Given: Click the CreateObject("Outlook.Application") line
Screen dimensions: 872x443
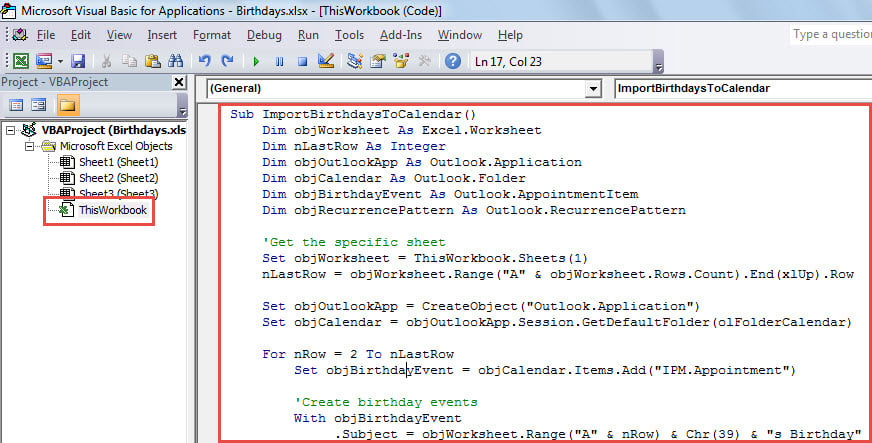Looking at the screenshot, I should tap(481, 306).
